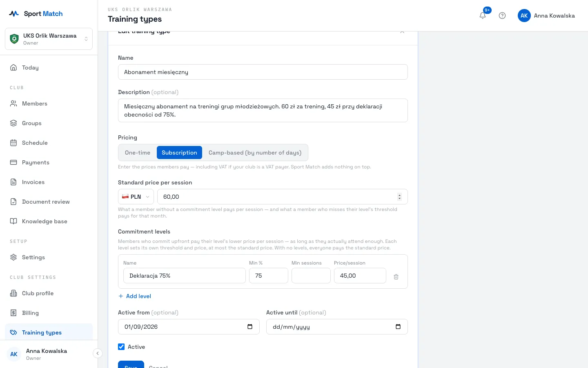The width and height of the screenshot is (588, 368).
Task: Open the Schedule page
Action: pos(49,143)
